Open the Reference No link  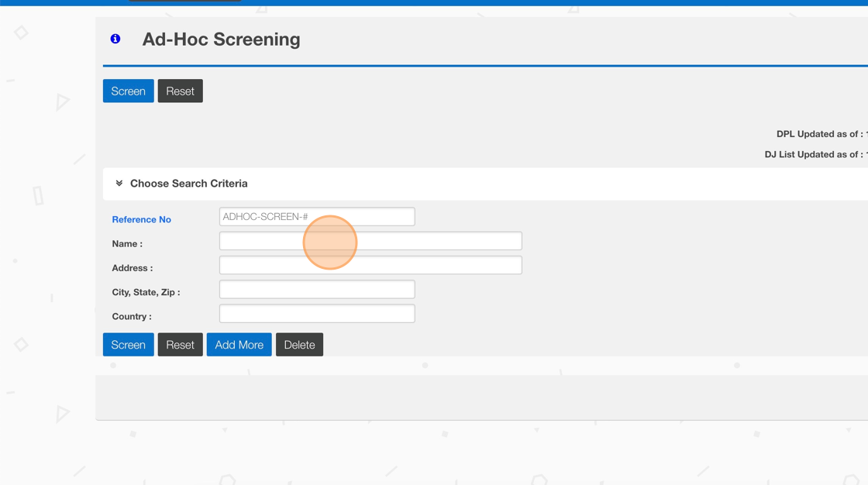[141, 219]
